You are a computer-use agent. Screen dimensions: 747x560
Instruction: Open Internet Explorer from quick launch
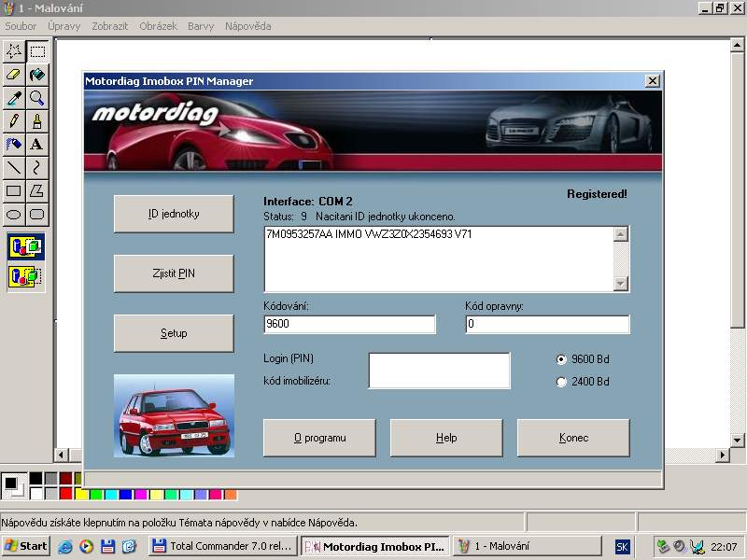(65, 546)
